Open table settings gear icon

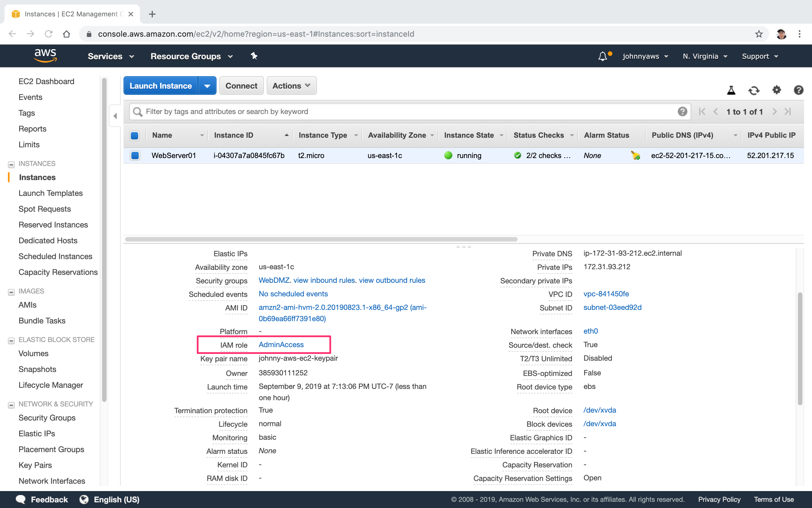[x=776, y=90]
